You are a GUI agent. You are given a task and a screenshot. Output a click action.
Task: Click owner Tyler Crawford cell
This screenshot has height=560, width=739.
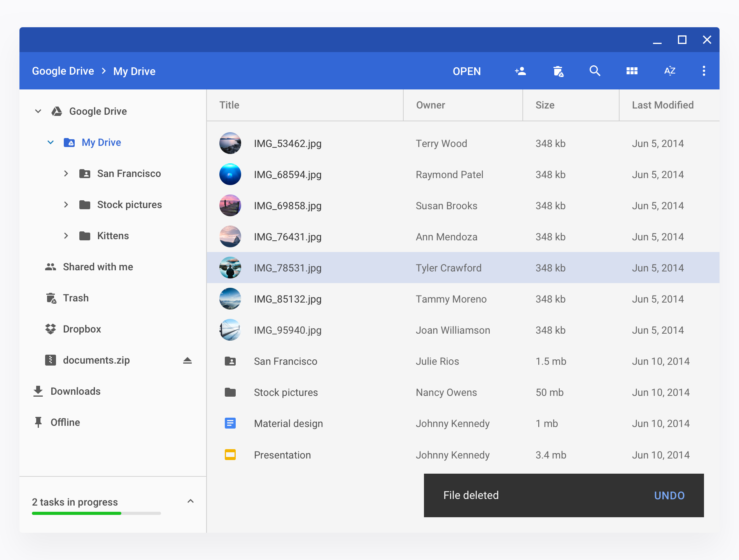coord(448,268)
